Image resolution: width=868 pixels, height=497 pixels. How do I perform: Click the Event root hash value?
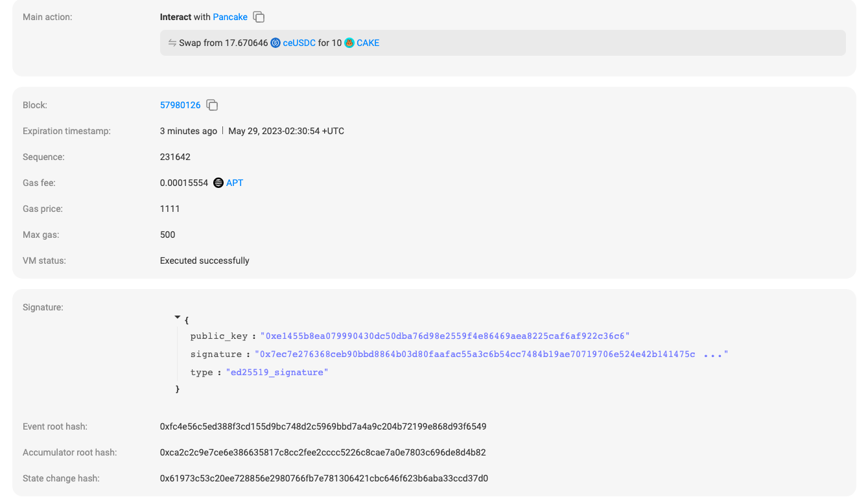323,426
